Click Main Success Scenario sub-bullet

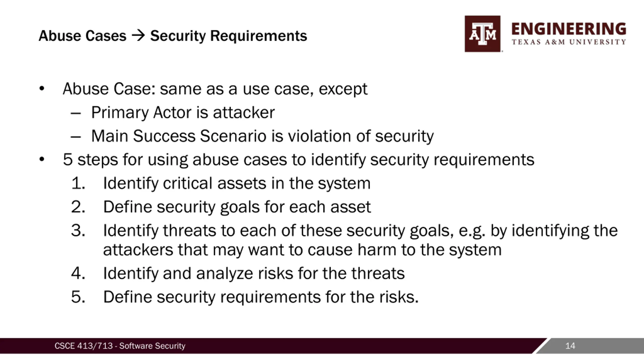click(262, 136)
